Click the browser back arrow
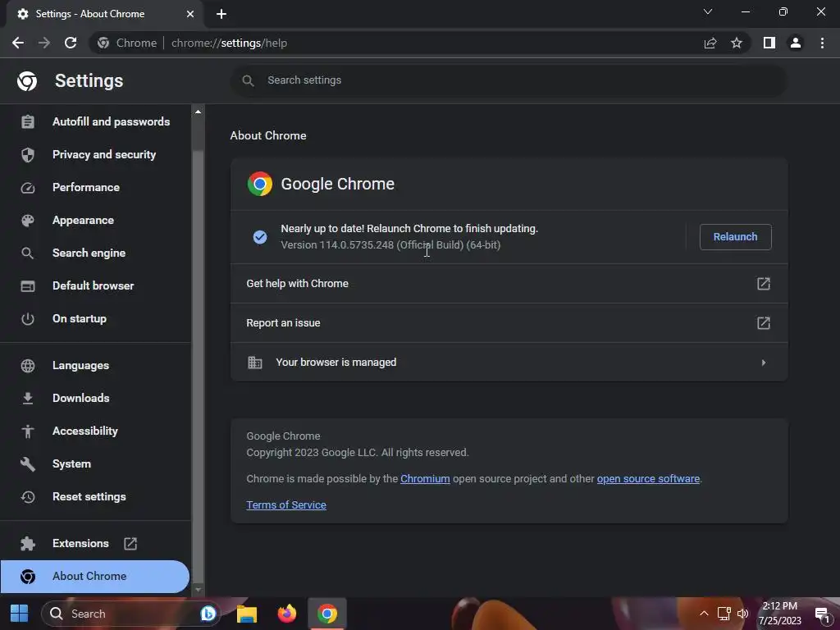840x630 pixels. 18,43
